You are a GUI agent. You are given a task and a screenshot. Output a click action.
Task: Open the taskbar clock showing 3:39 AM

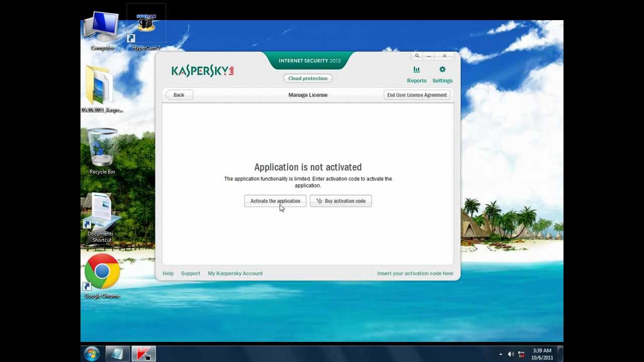[542, 354]
